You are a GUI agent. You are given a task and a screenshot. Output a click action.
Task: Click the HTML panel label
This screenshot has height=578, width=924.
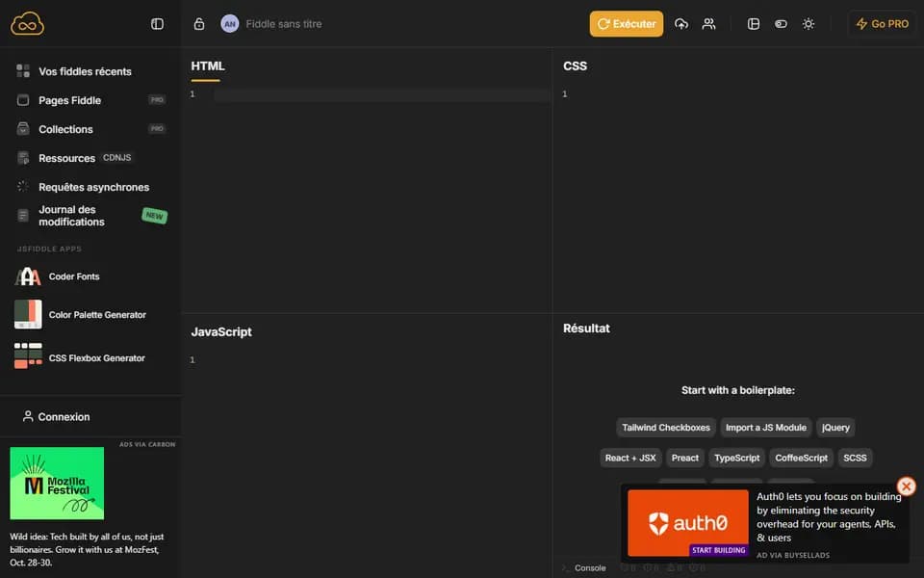click(x=208, y=66)
